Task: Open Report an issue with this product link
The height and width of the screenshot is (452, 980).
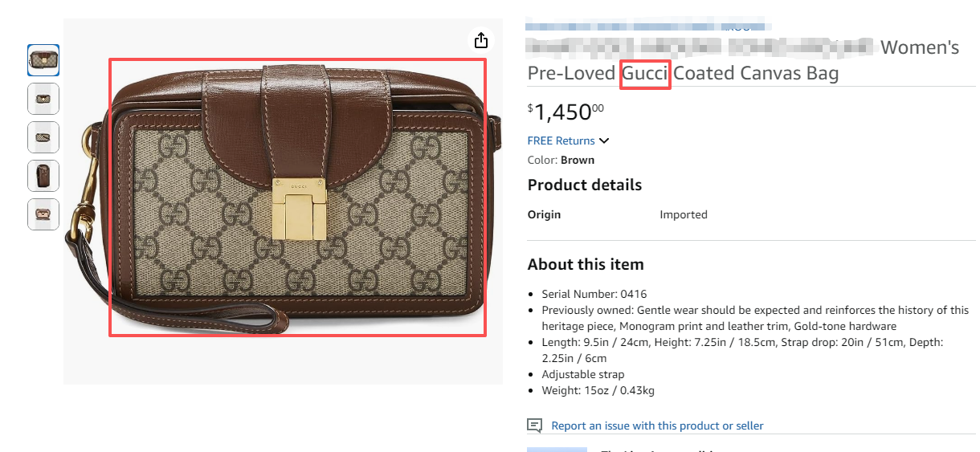Action: click(x=657, y=426)
